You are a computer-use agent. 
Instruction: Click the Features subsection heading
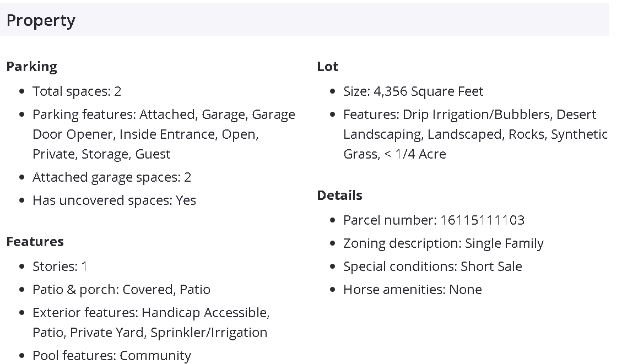pyautogui.click(x=35, y=242)
